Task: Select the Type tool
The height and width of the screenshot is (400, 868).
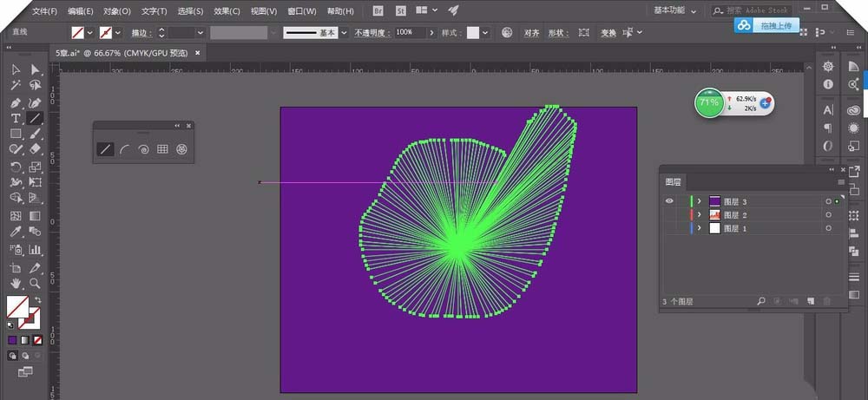Action: pyautogui.click(x=16, y=118)
